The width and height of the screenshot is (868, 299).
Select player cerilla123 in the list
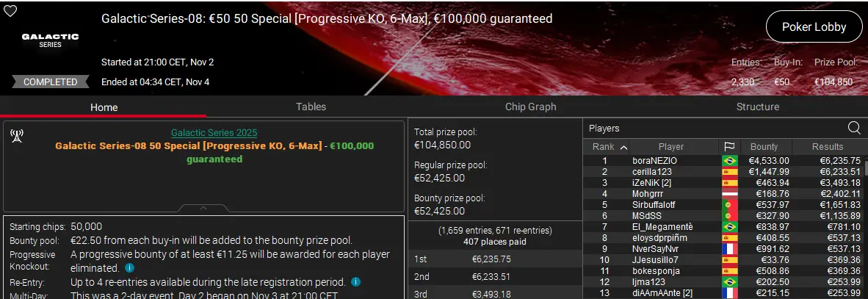[652, 172]
